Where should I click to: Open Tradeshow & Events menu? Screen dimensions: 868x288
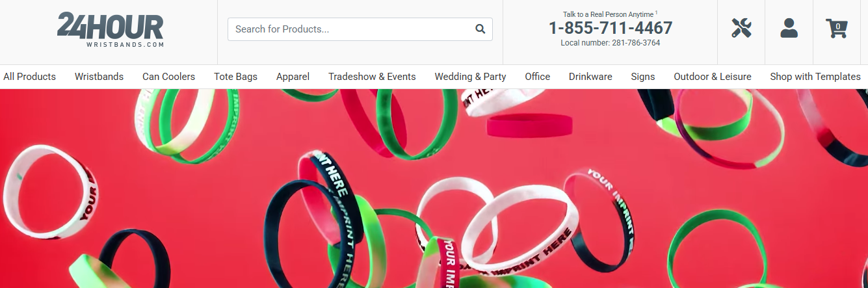pos(372,77)
